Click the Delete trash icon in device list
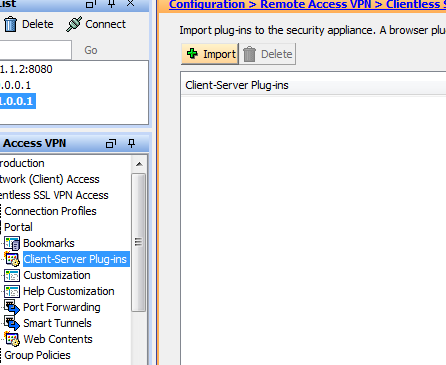The height and width of the screenshot is (365, 446). (x=10, y=24)
